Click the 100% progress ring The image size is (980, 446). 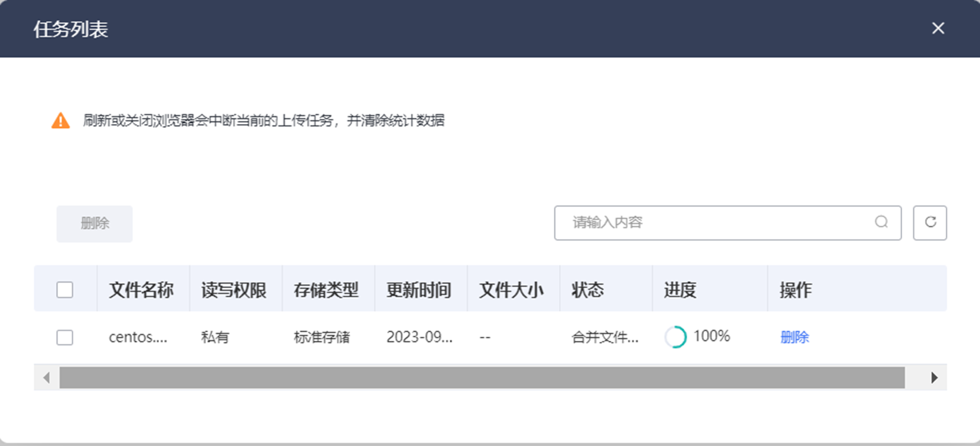coord(675,337)
